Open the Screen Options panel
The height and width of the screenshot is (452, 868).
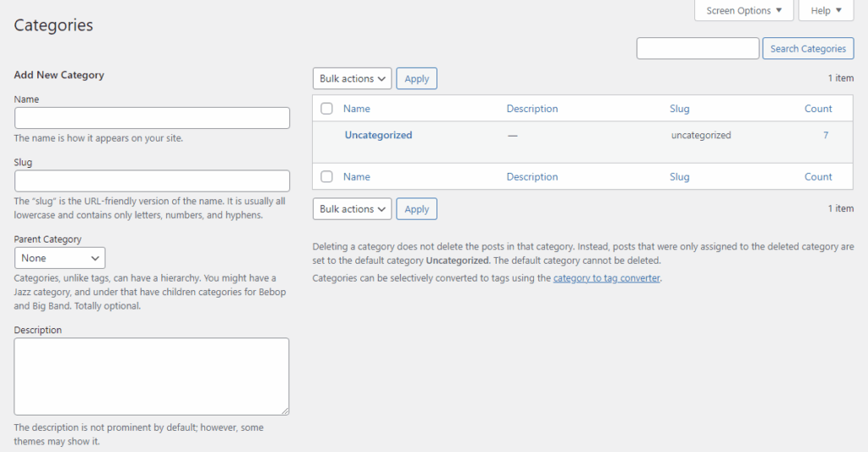click(x=743, y=11)
